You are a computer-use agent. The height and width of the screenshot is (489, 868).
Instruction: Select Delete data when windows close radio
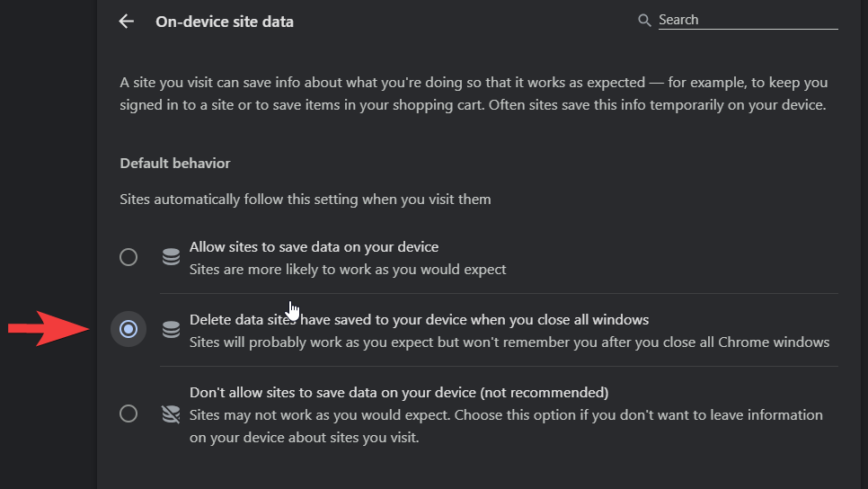[x=128, y=329]
